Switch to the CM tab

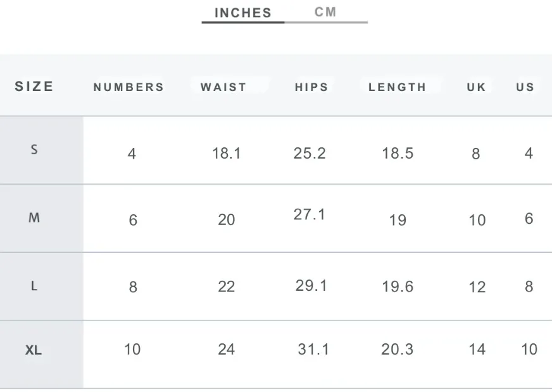click(x=325, y=12)
